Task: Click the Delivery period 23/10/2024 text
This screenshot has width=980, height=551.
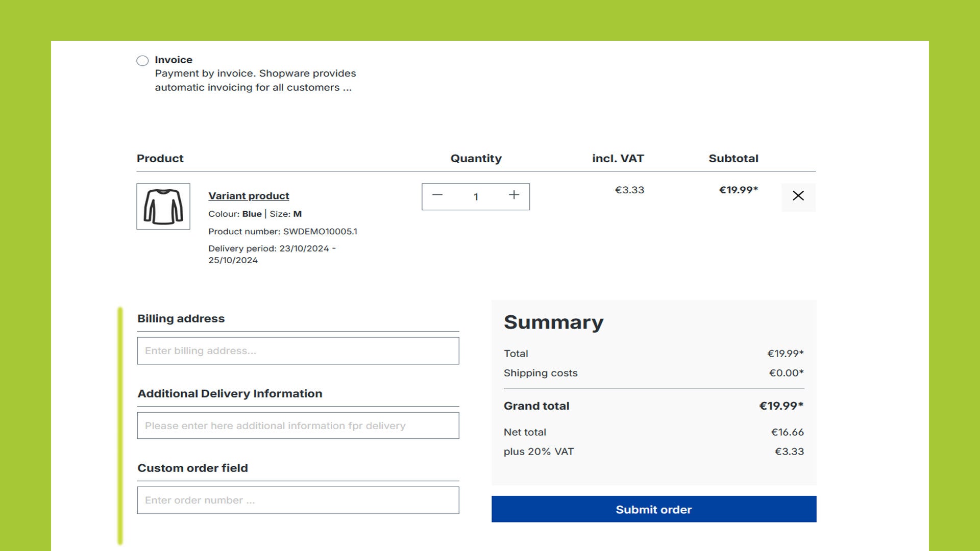Action: click(272, 254)
